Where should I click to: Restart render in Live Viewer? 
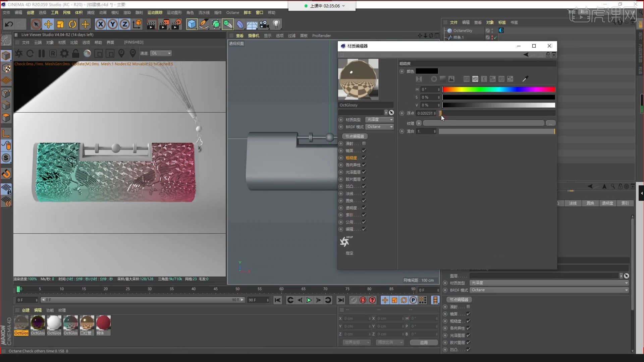tap(30, 53)
